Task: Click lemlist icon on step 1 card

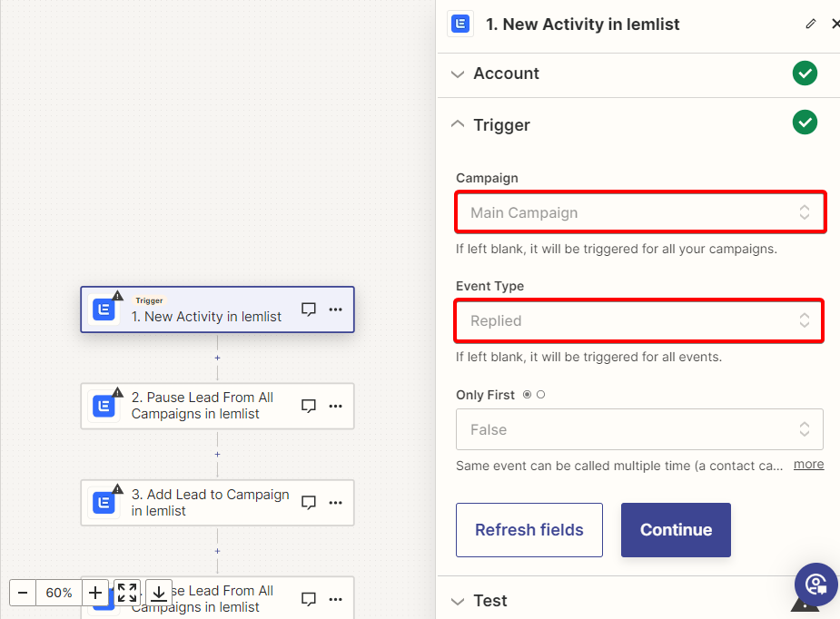Action: [x=104, y=309]
